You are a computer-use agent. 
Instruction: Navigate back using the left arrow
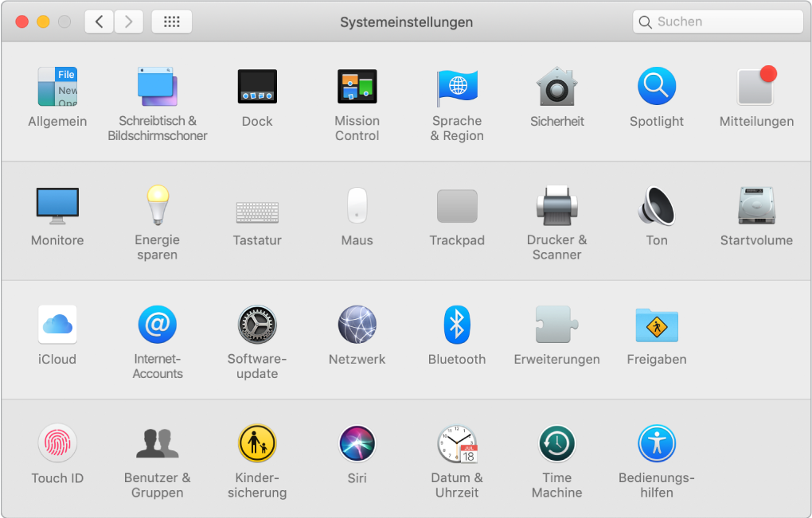98,21
